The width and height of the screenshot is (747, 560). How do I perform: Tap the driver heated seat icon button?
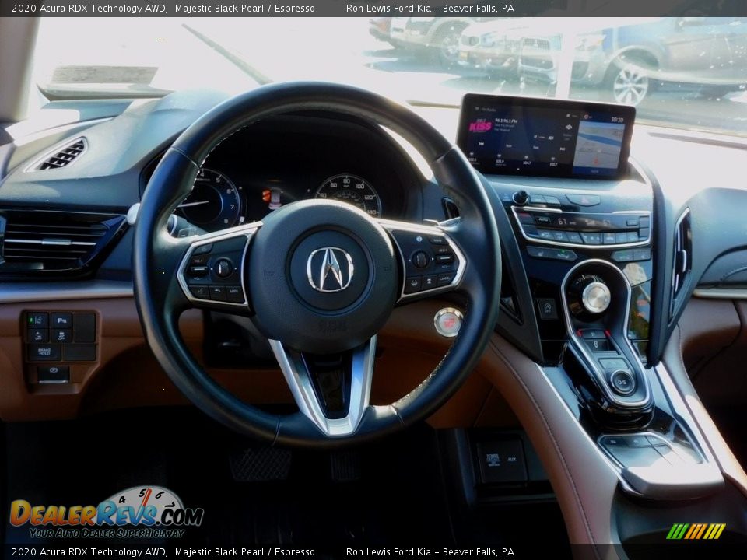(x=541, y=254)
